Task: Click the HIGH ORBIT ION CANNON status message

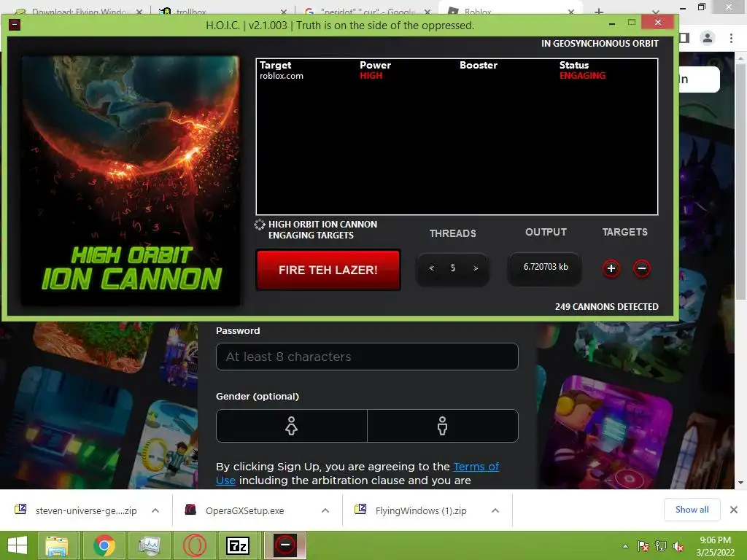Action: click(322, 230)
